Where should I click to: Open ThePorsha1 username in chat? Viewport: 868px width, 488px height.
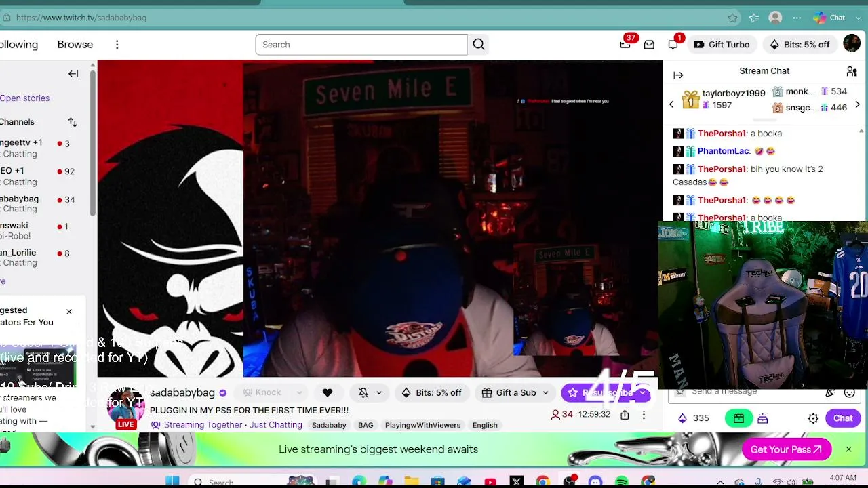click(x=722, y=134)
